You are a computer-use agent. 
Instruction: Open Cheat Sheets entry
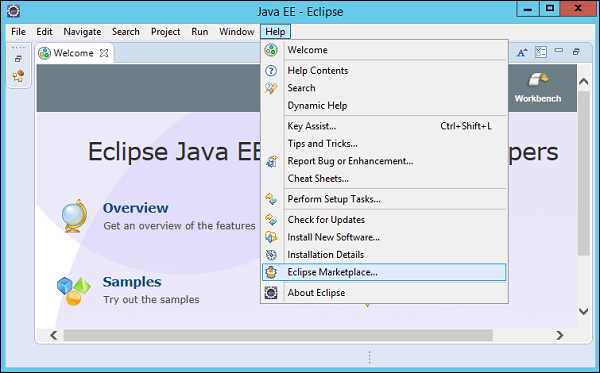coord(384,179)
